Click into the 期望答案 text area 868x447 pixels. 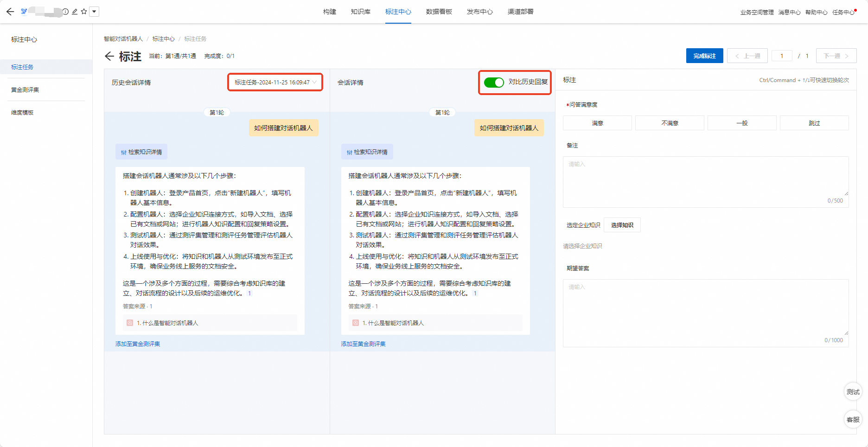pos(706,313)
